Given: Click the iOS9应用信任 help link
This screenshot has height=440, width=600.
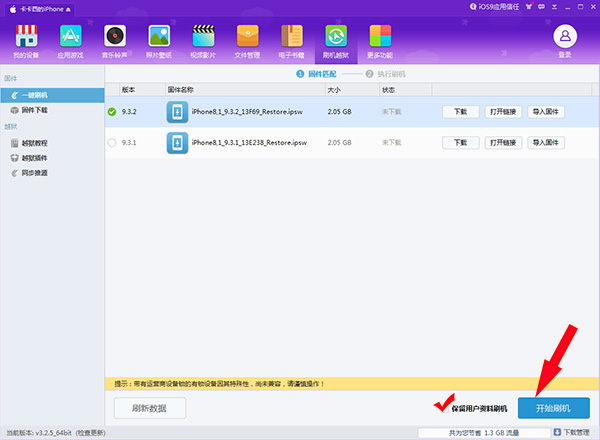Looking at the screenshot, I should tap(495, 7).
